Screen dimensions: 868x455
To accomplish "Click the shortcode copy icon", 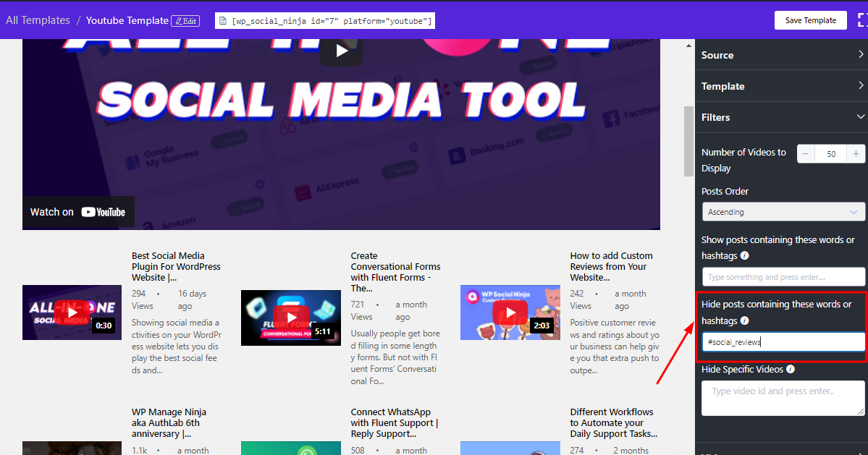I will [223, 21].
